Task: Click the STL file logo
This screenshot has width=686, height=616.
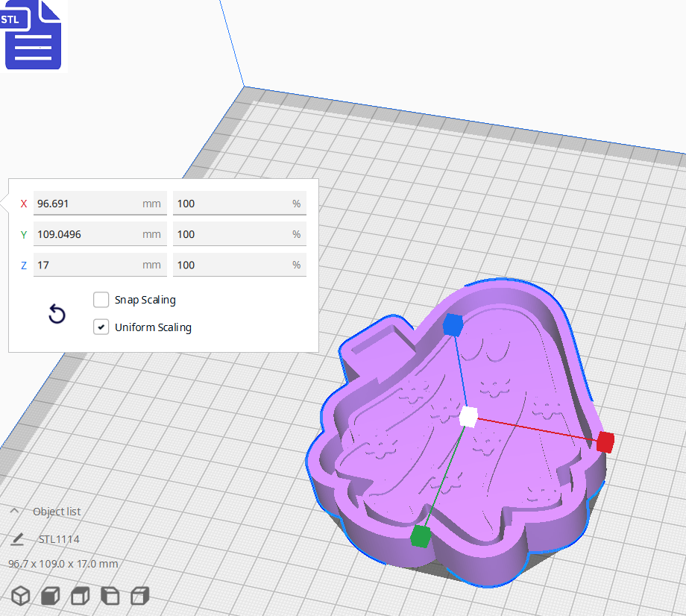Action: 34,36
